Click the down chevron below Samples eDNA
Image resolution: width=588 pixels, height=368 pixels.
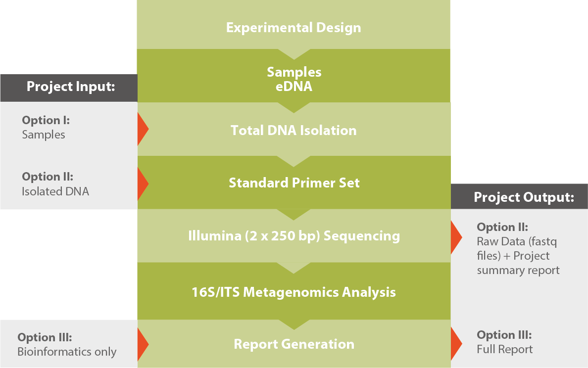[x=294, y=107]
